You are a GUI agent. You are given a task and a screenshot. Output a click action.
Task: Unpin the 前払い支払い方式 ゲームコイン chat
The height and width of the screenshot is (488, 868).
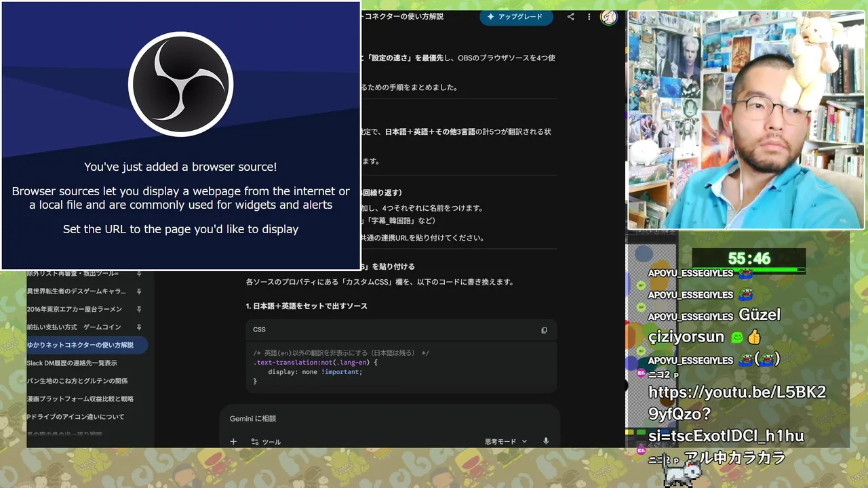tap(139, 327)
